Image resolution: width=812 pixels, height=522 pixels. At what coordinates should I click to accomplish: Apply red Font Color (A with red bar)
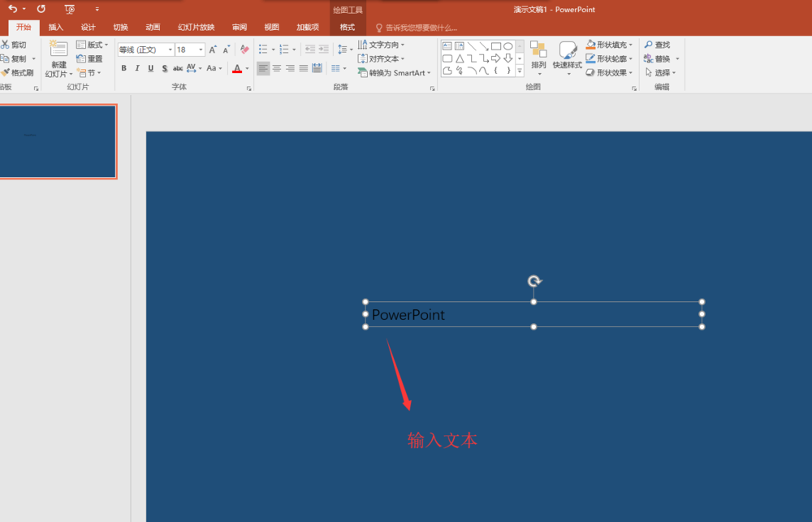click(x=236, y=68)
